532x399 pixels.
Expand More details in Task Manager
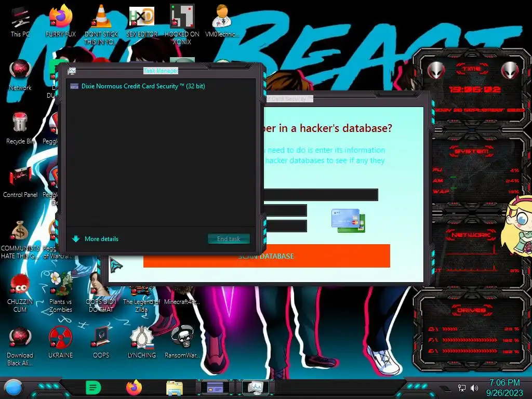coord(96,239)
